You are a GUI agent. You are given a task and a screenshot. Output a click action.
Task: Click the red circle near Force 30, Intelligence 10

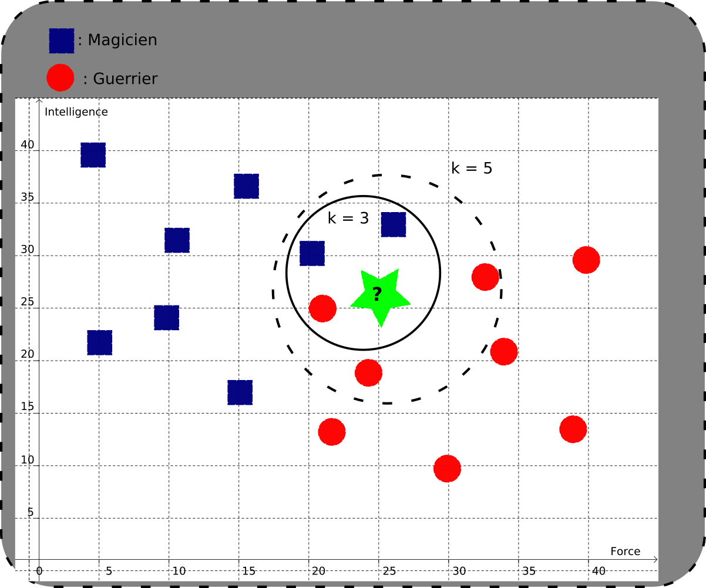click(x=447, y=468)
